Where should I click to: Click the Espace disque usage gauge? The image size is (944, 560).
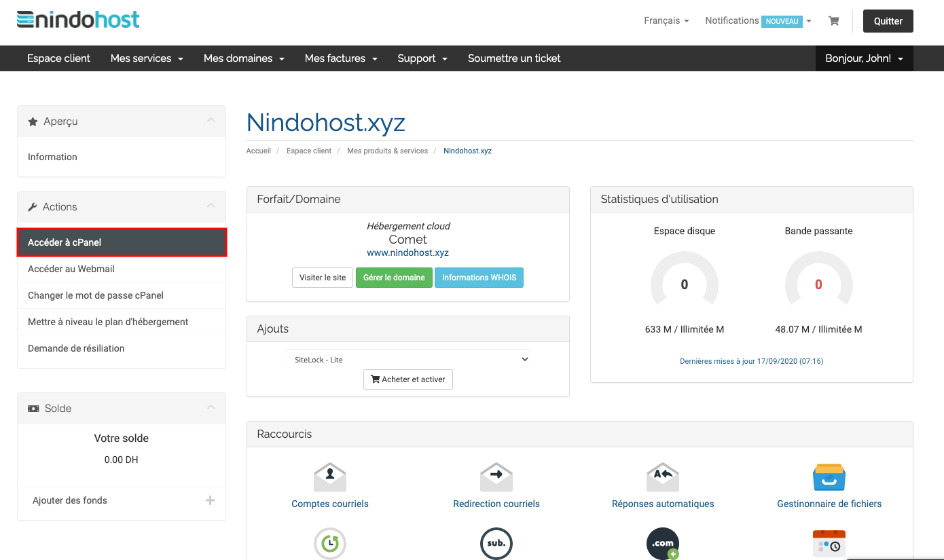tap(685, 280)
